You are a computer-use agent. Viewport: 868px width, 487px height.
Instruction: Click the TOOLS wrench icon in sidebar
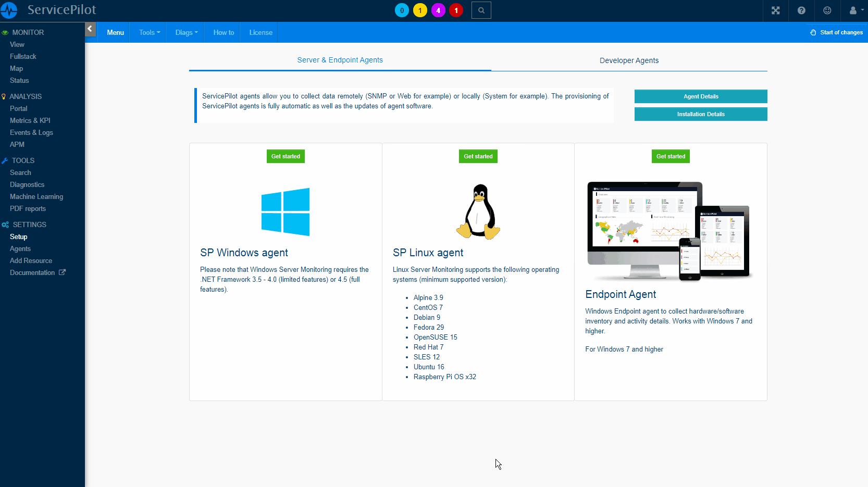pos(5,160)
